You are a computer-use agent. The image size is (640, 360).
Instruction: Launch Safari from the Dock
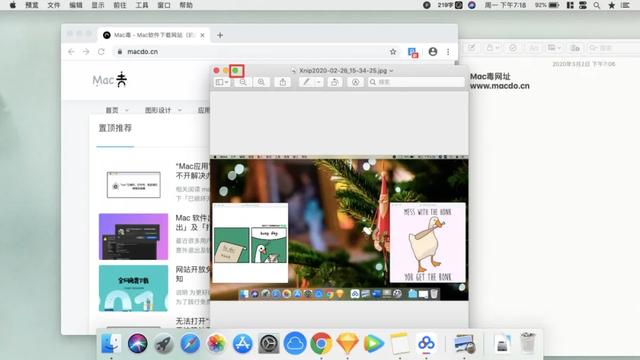tap(190, 343)
